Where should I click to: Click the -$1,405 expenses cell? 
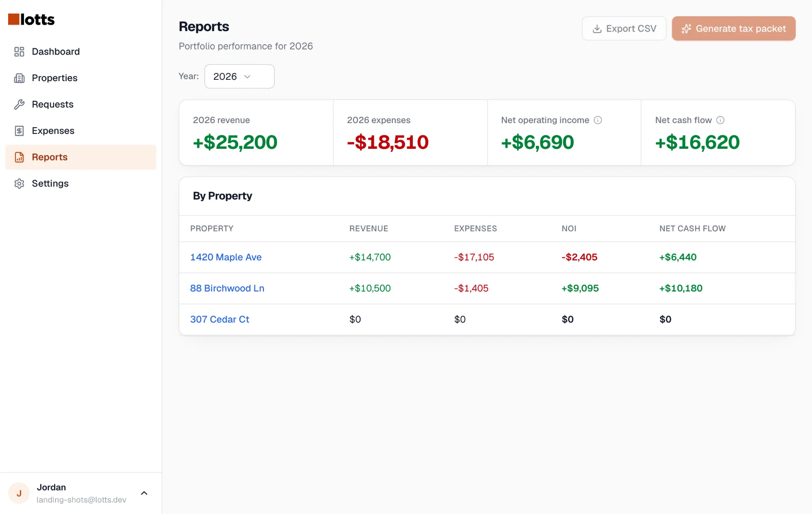(x=471, y=289)
